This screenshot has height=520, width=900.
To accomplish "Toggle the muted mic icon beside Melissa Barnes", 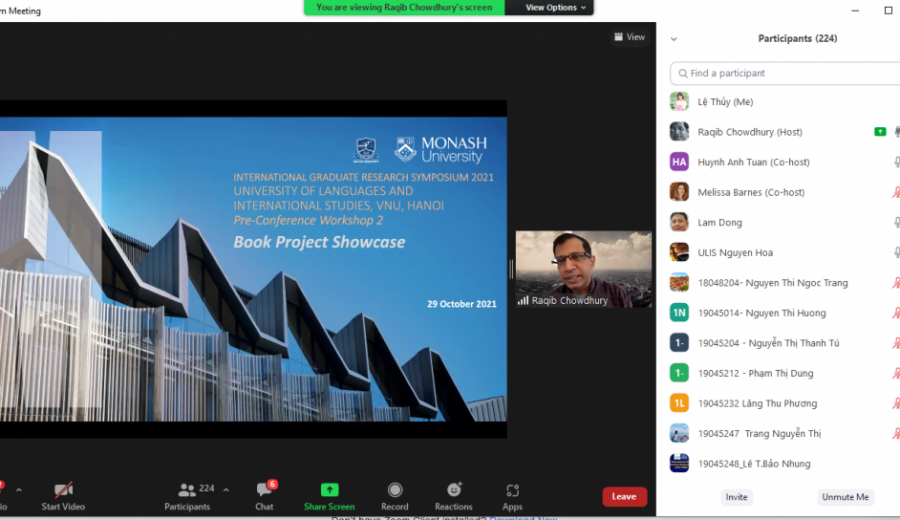I will coord(896,192).
